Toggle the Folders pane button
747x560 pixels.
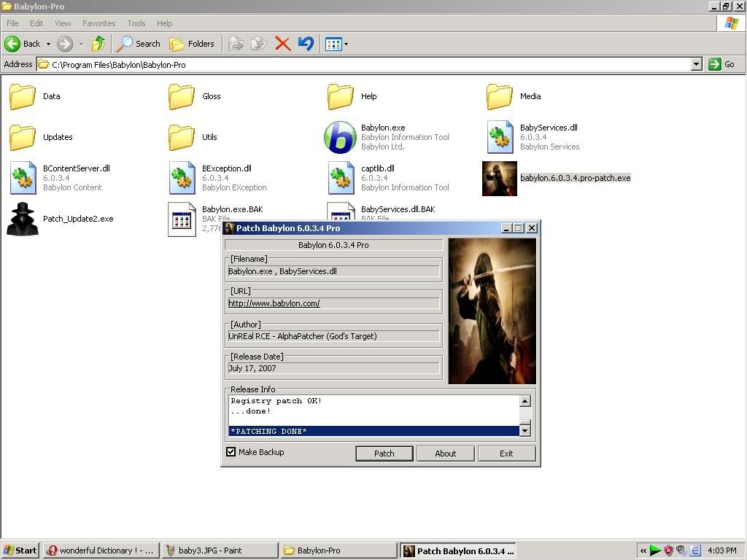(x=192, y=44)
